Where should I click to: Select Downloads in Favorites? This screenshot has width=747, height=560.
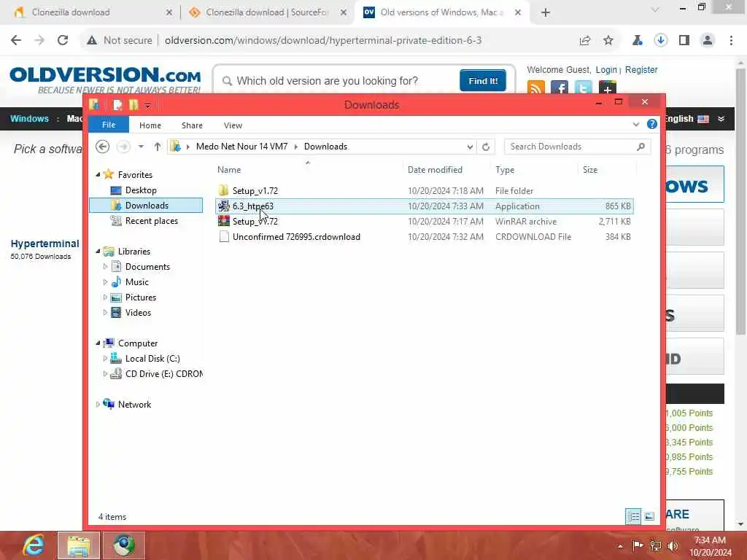(146, 205)
